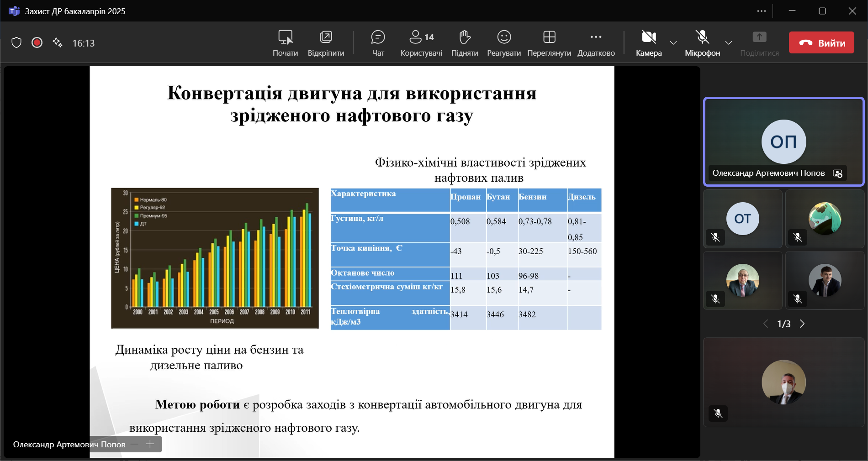Viewport: 868px width, 461px height.
Task: Expand microphone options dropdown arrow
Action: coord(729,43)
